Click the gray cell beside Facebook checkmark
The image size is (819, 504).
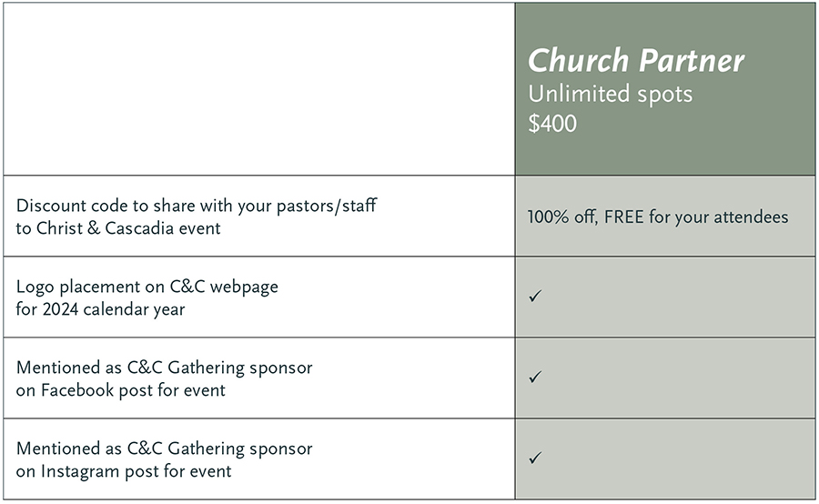(665, 378)
